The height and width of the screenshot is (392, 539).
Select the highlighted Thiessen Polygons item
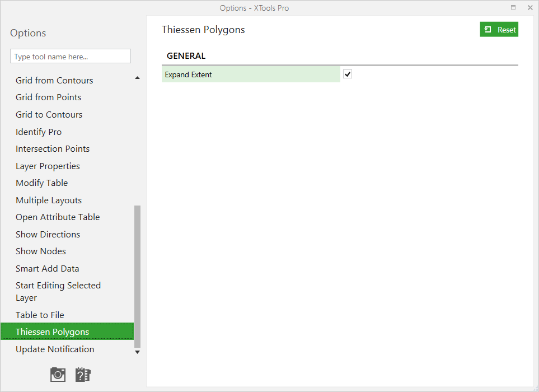tap(67, 332)
